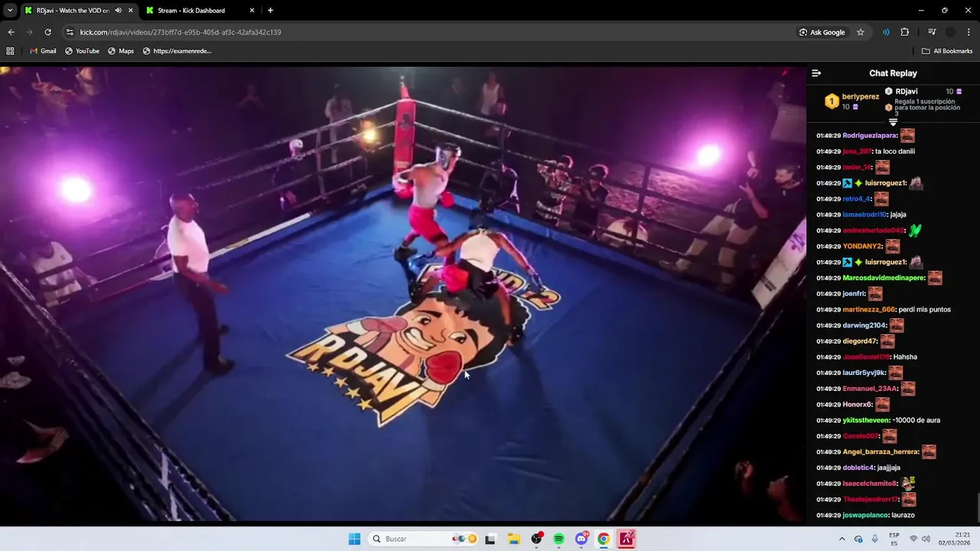Screen dimensions: 980x551
Task: Open the Chrome apps grid shortcut
Action: tap(10, 51)
